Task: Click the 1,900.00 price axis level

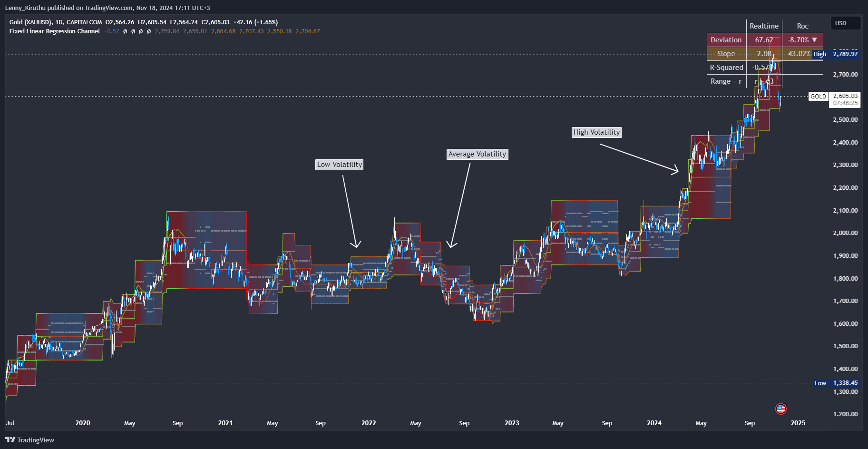Action: tap(845, 256)
